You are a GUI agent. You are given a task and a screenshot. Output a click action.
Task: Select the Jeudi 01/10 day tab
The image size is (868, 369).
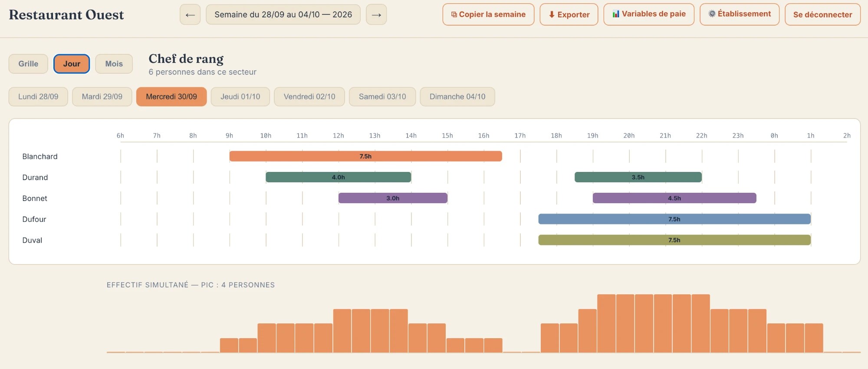coord(240,96)
